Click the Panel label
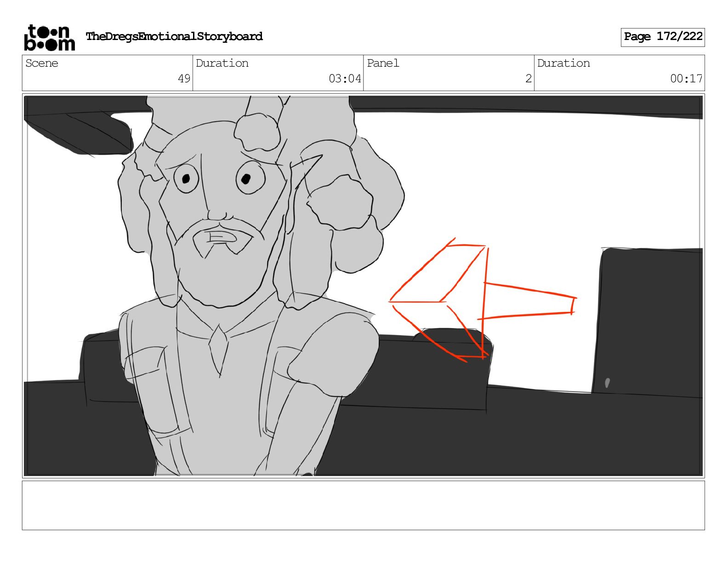This screenshot has width=728, height=563. tap(383, 63)
